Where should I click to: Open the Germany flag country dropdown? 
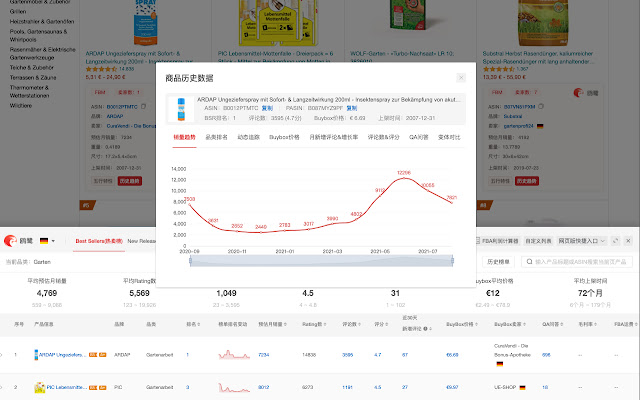[x=47, y=241]
